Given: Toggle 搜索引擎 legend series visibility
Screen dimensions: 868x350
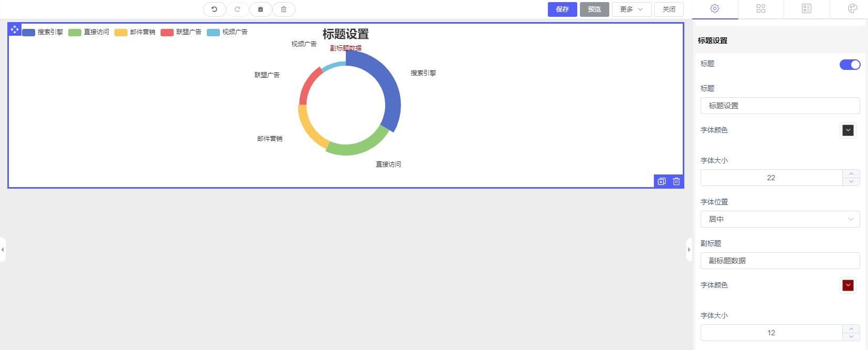Looking at the screenshot, I should [x=43, y=33].
